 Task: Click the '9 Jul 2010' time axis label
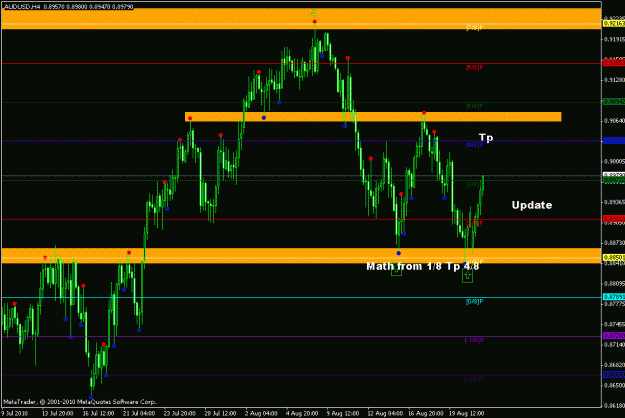(16, 413)
